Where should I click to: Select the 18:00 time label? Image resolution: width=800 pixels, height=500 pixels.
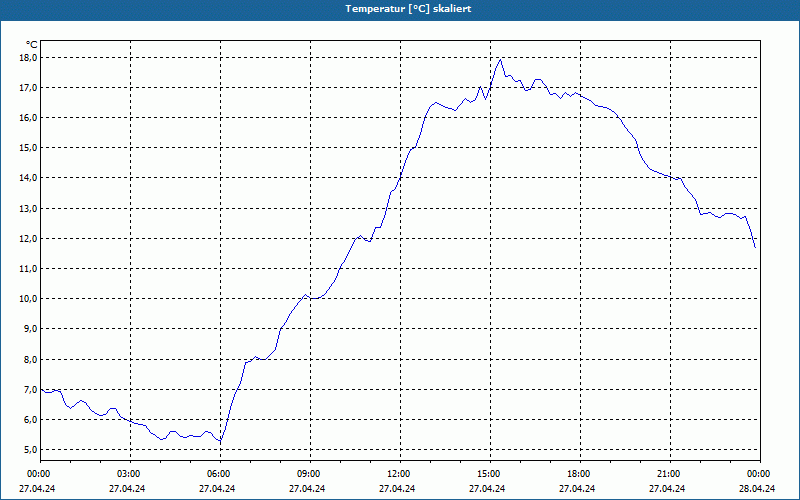(x=580, y=474)
